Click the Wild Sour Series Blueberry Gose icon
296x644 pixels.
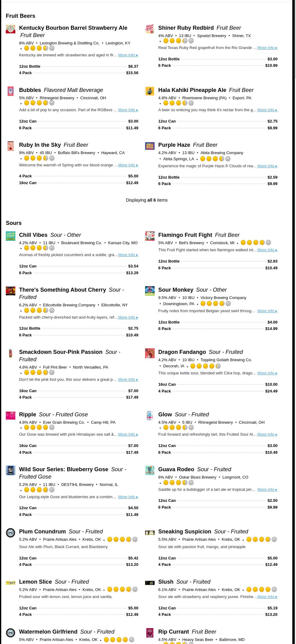point(10,470)
